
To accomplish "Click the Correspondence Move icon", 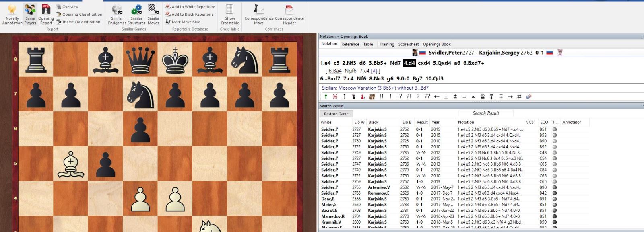I will point(259,15).
